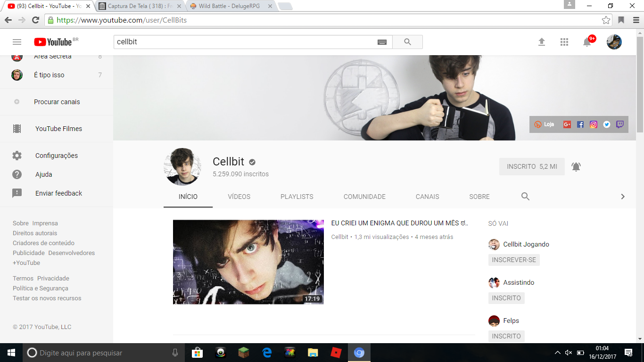Bookmark this page with the star icon
Image resolution: width=644 pixels, height=362 pixels.
tap(606, 20)
